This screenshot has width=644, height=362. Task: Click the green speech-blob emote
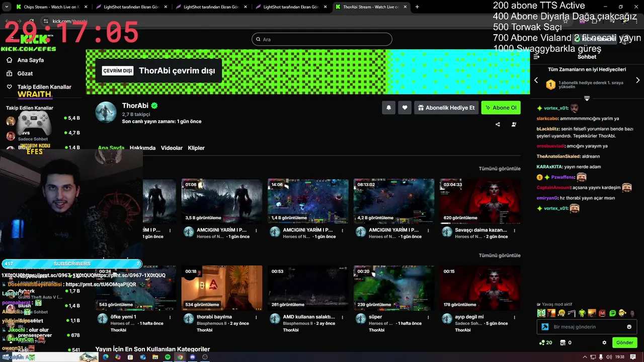pyautogui.click(x=612, y=313)
